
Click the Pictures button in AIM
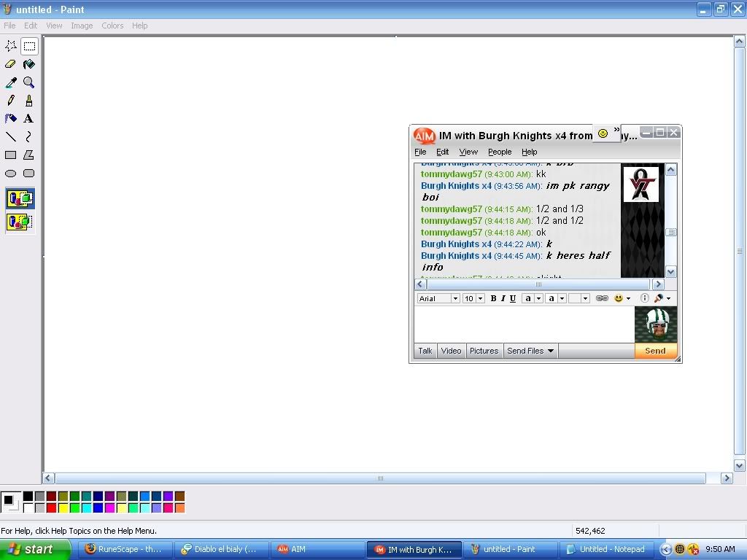click(x=484, y=351)
